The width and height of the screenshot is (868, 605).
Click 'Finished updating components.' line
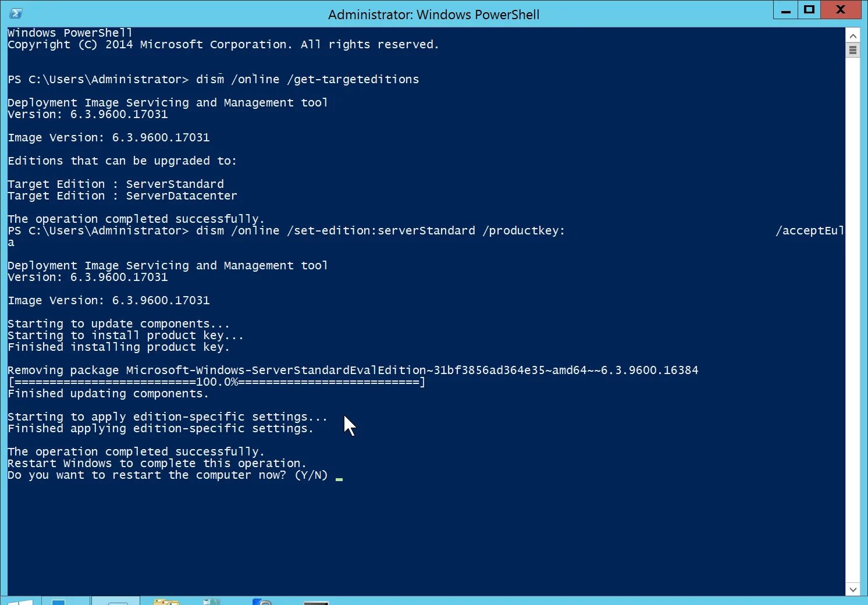tap(108, 393)
